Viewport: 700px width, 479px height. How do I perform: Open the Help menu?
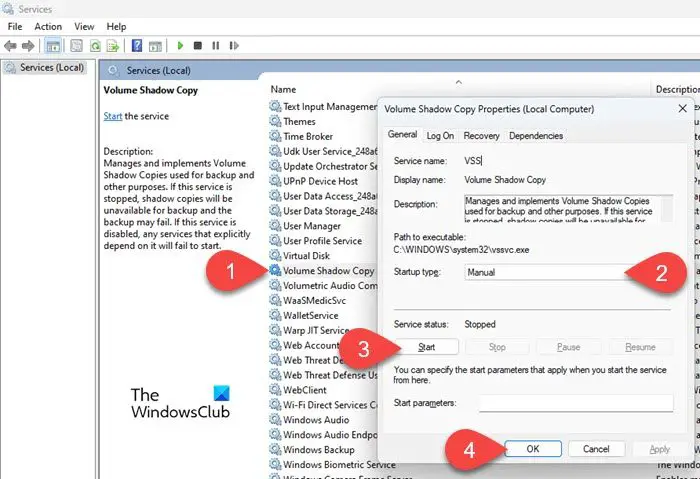click(x=116, y=27)
